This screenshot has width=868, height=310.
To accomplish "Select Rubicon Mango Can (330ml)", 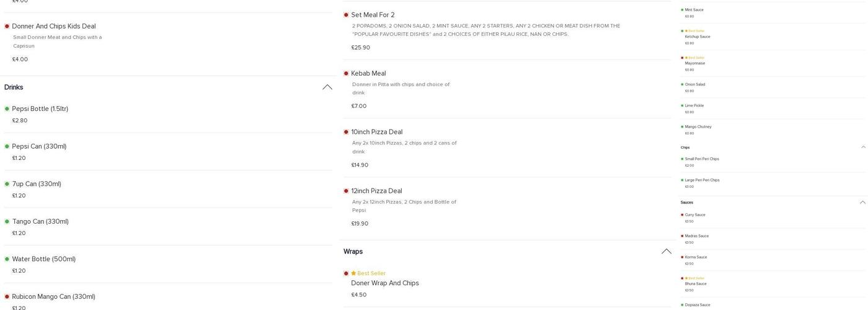I will 53,297.
